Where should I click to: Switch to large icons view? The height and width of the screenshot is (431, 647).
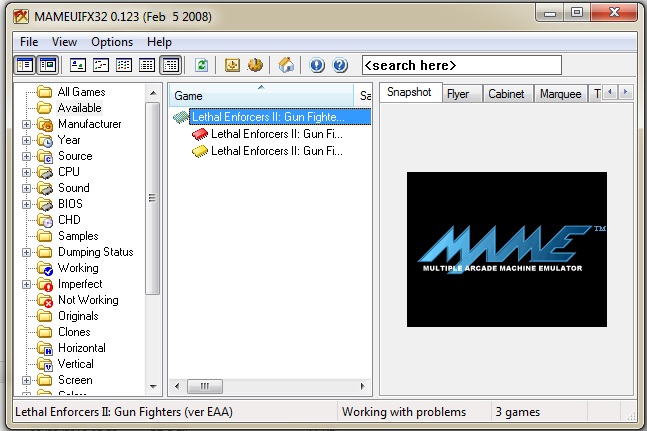coord(78,65)
